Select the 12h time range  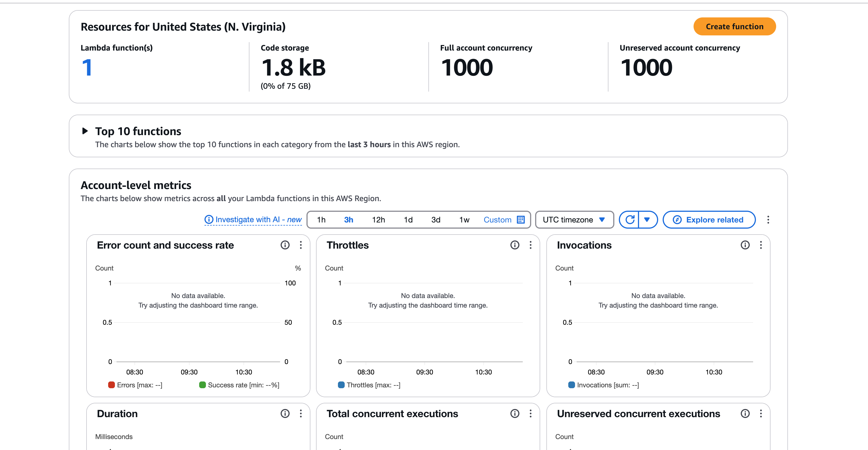pyautogui.click(x=378, y=220)
